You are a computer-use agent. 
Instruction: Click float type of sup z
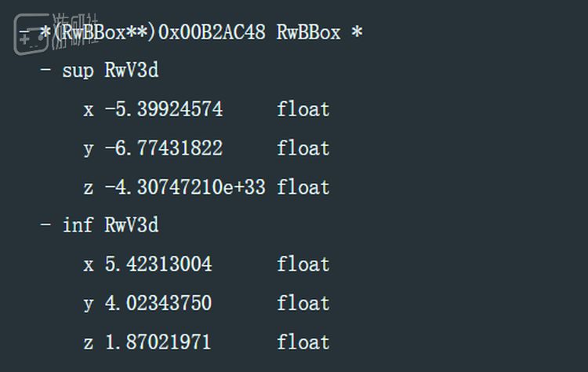(x=303, y=187)
